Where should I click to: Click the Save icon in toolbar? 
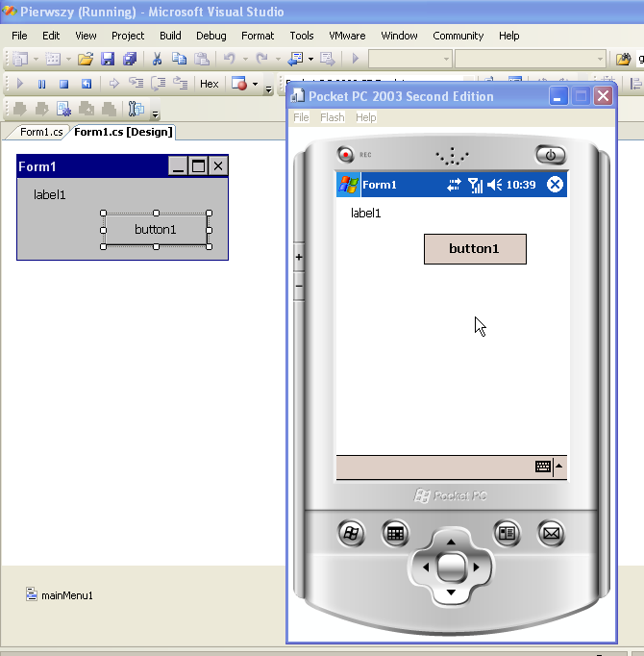108,59
